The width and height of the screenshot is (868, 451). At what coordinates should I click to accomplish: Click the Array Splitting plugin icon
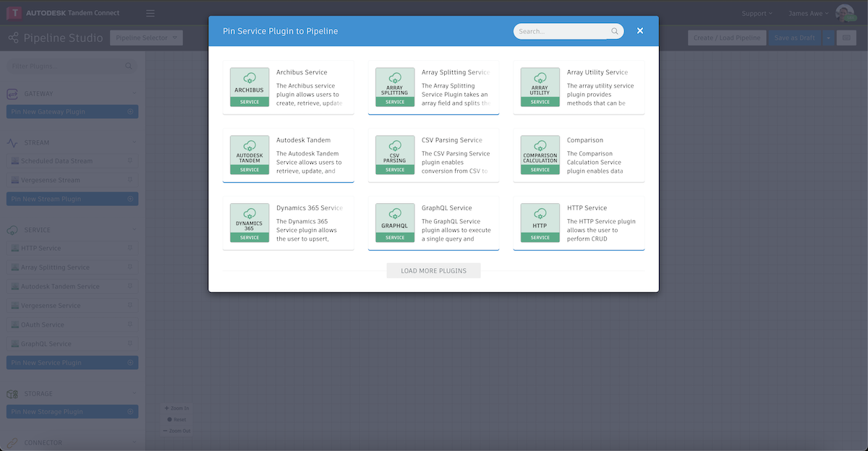pyautogui.click(x=395, y=87)
